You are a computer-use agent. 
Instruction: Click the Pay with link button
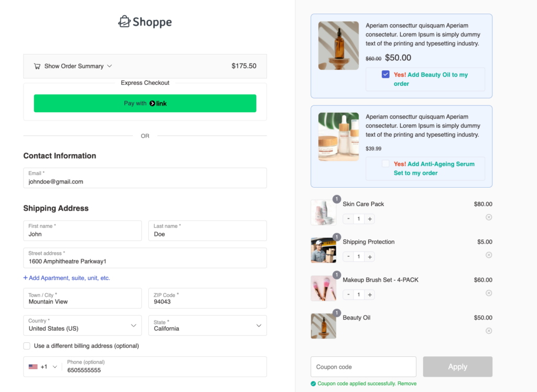pyautogui.click(x=145, y=103)
